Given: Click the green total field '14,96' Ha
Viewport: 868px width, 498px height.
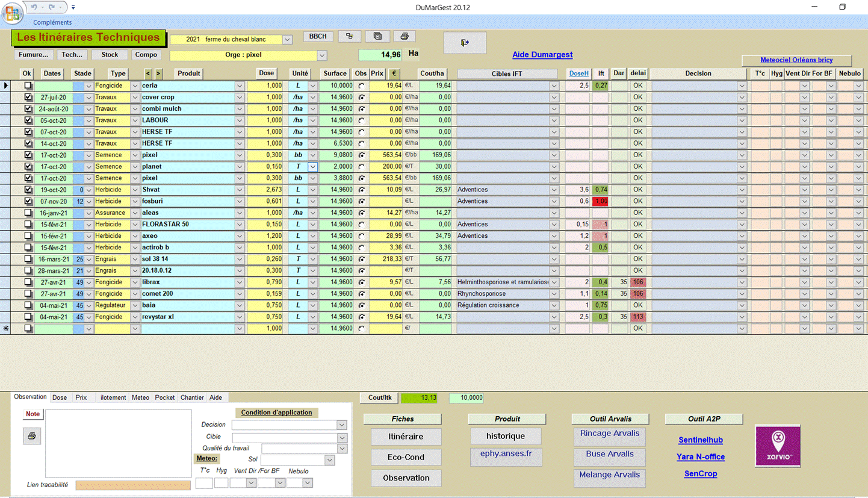Looking at the screenshot, I should 380,55.
